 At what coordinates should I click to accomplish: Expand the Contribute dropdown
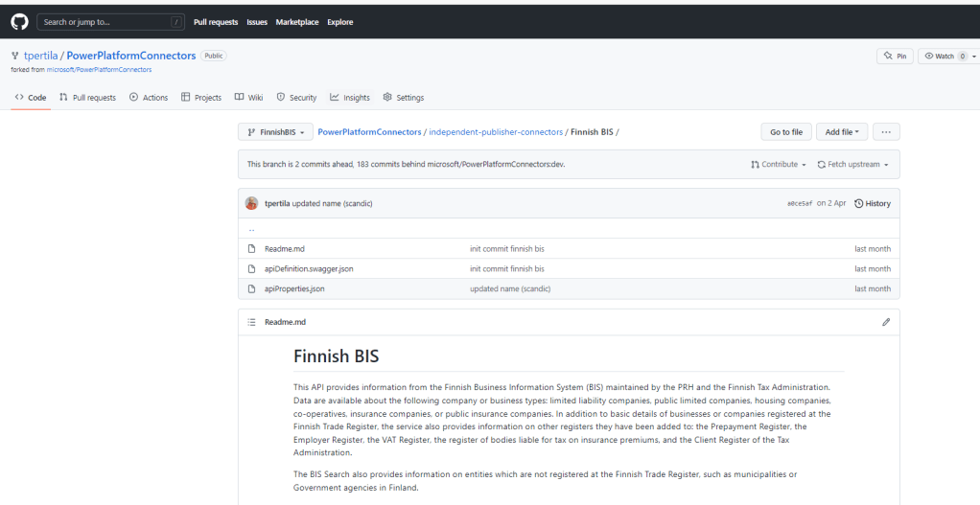[778, 164]
